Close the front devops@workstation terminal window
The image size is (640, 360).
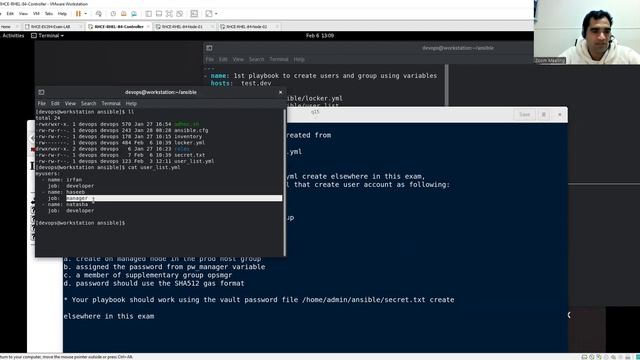pos(280,92)
